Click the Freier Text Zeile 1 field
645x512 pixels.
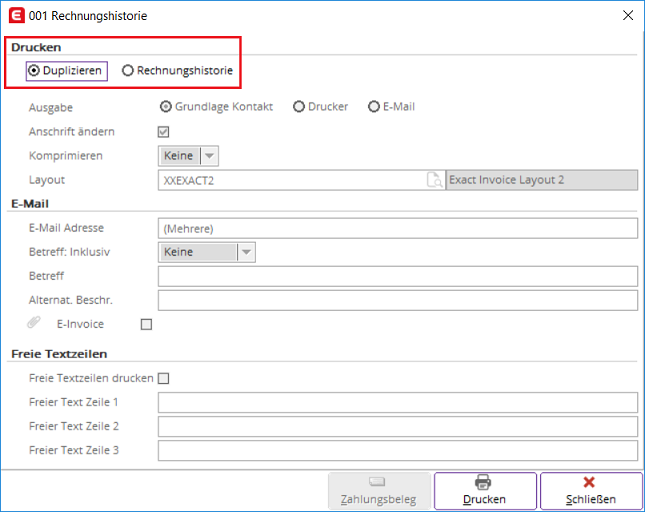[x=398, y=403]
